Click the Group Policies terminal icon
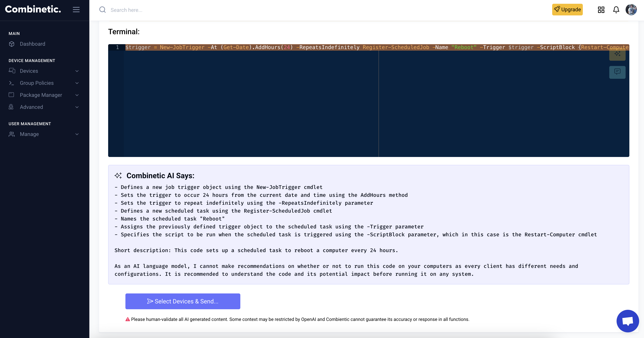Image resolution: width=644 pixels, height=338 pixels. coord(11,83)
